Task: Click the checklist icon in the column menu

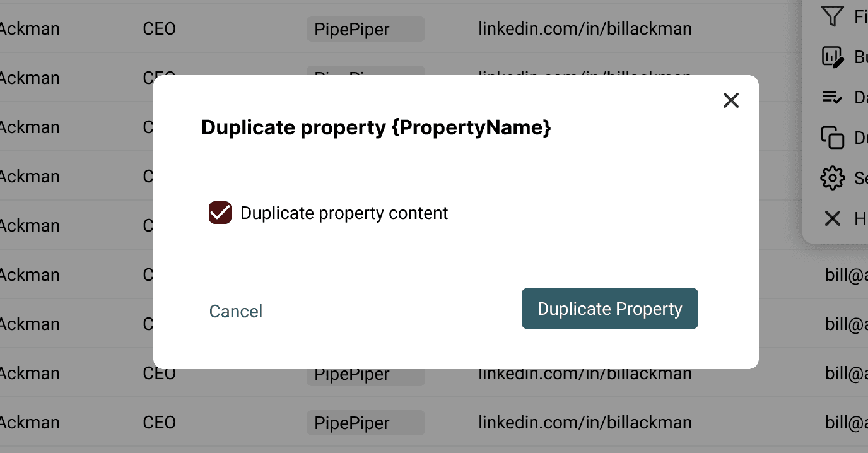Action: tap(832, 97)
